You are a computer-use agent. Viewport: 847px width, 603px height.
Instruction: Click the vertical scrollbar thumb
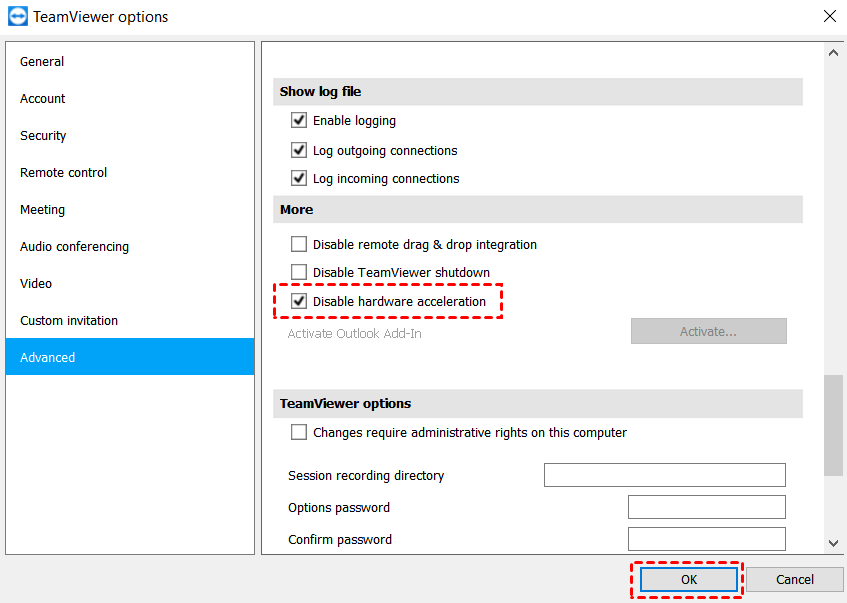(x=833, y=425)
